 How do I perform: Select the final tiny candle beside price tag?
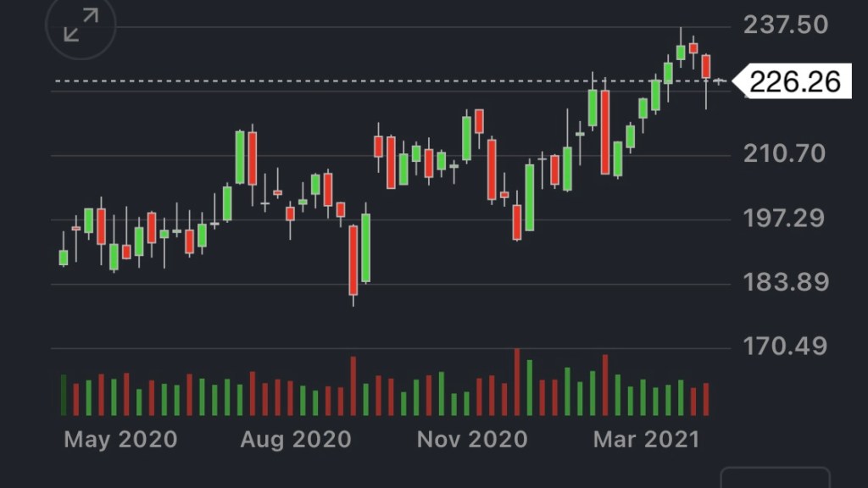(719, 81)
